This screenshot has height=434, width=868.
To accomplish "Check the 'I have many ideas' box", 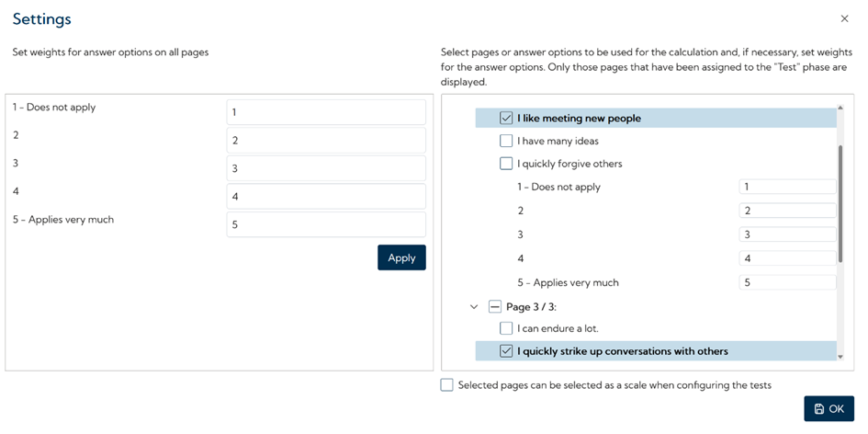I will (506, 141).
